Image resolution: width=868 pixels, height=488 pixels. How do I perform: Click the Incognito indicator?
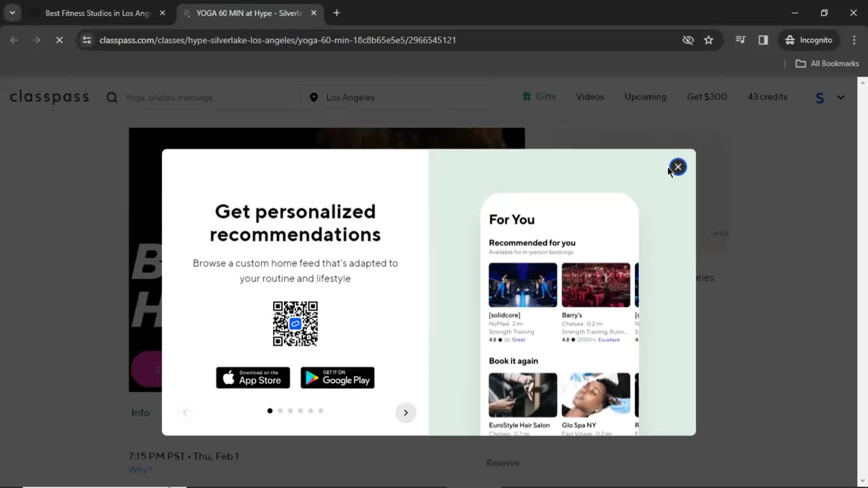(809, 40)
